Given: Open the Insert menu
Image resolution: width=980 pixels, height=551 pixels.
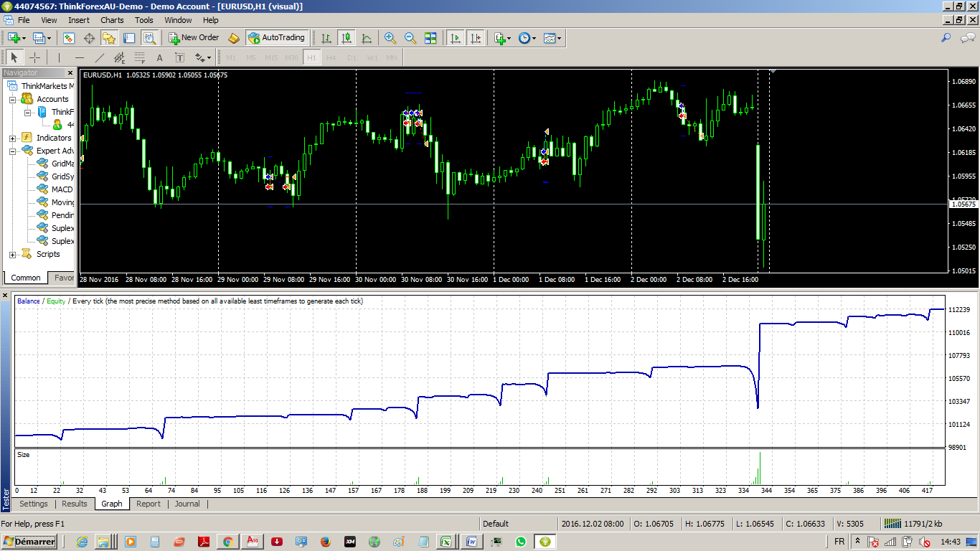Looking at the screenshot, I should [x=79, y=20].
